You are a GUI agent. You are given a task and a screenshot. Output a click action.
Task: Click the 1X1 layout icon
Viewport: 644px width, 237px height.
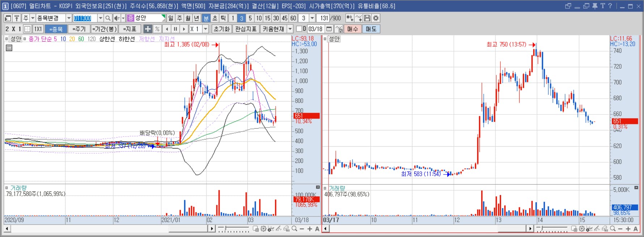coord(38,29)
